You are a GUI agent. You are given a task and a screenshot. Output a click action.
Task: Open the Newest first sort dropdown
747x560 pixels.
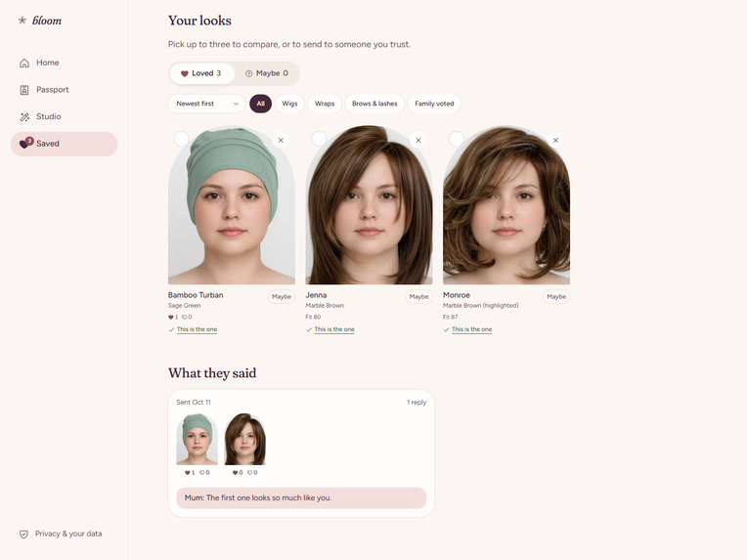pyautogui.click(x=206, y=104)
